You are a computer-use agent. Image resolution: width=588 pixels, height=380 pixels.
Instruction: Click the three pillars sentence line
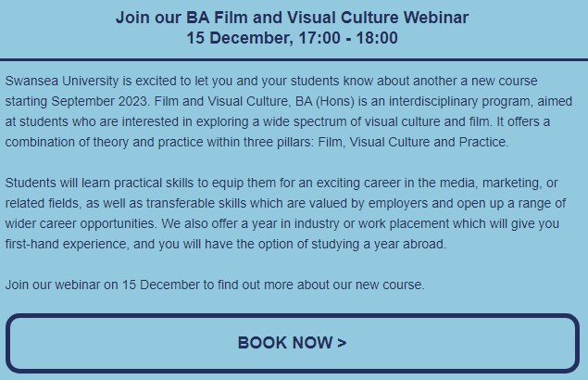(256, 142)
